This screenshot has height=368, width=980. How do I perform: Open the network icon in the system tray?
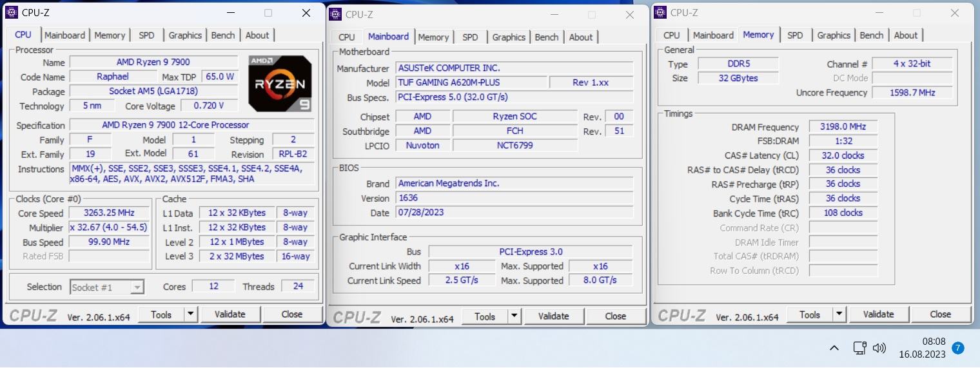tap(859, 348)
